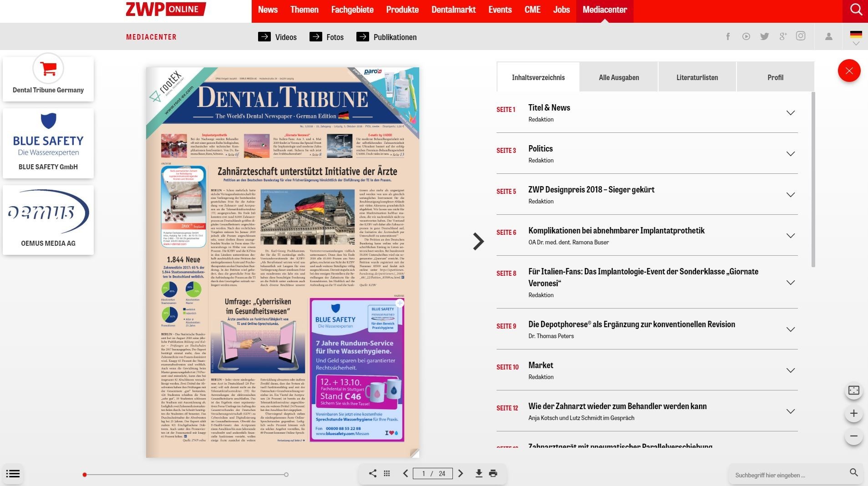Open the Politics article on Seite 3
This screenshot has height=486, width=868.
[540, 149]
